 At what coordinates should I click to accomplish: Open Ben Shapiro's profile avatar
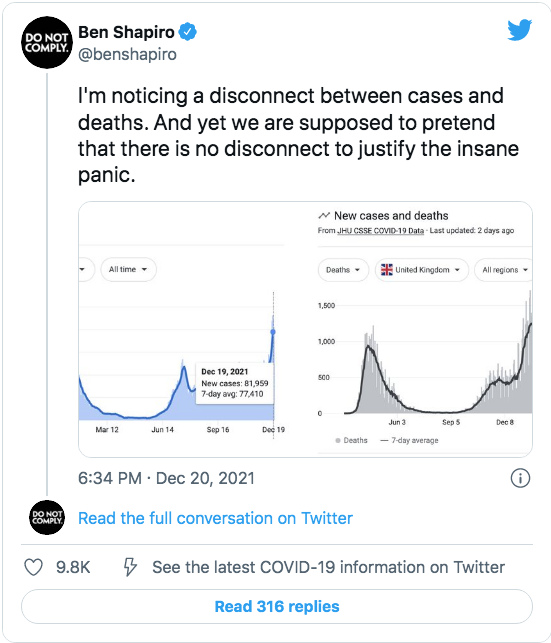pos(47,42)
